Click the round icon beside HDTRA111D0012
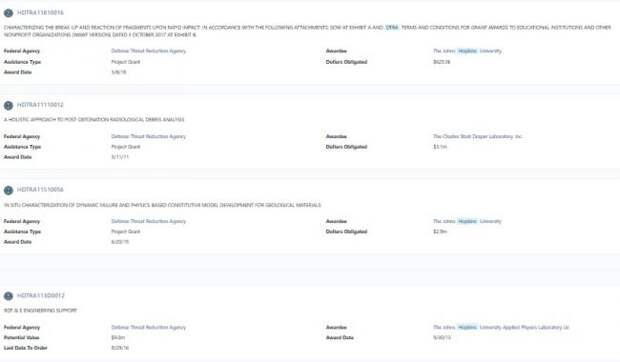Image resolution: width=620 pixels, height=362 pixels. point(8,296)
